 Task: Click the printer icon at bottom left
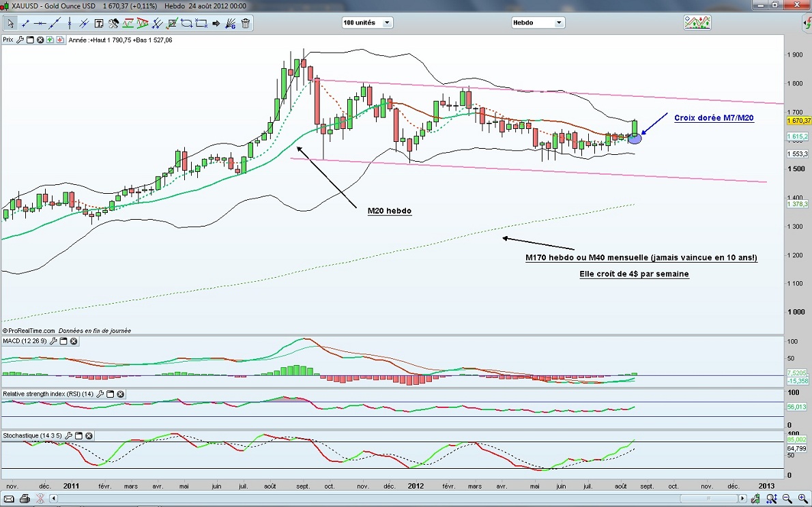(x=25, y=499)
